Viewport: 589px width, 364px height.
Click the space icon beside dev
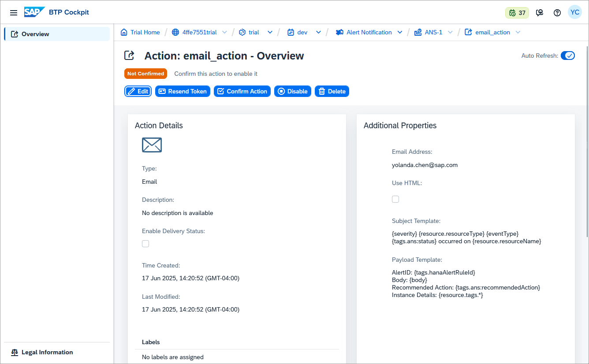(x=291, y=32)
